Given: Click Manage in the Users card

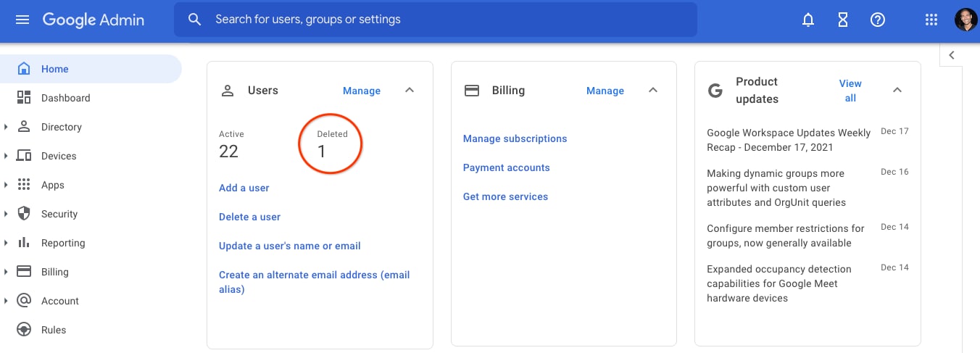Looking at the screenshot, I should pos(362,91).
